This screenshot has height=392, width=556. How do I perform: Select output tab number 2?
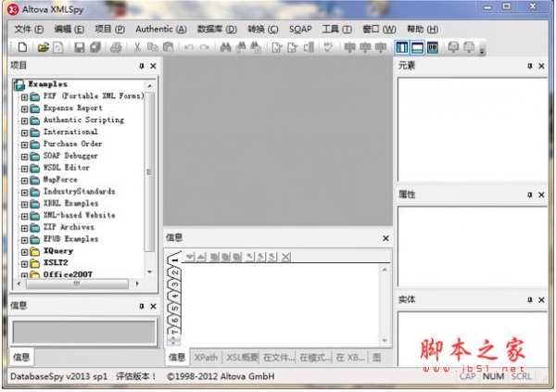tap(174, 272)
